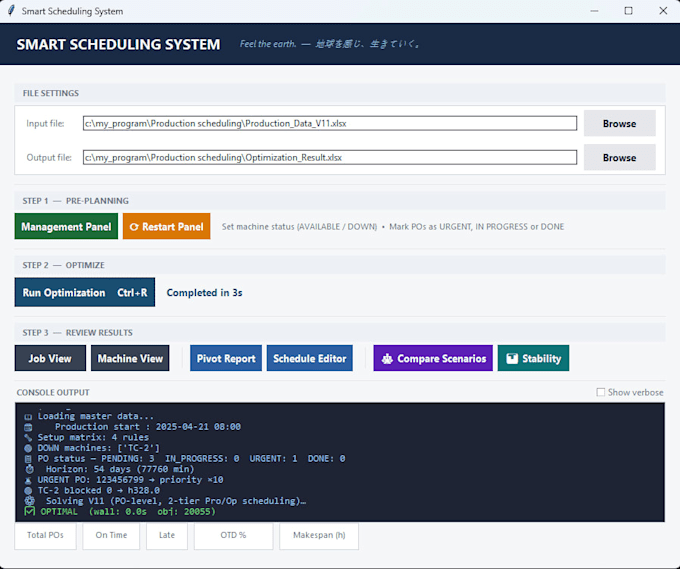The image size is (680, 569).
Task: Open the Pivot Report
Action: [x=226, y=358]
